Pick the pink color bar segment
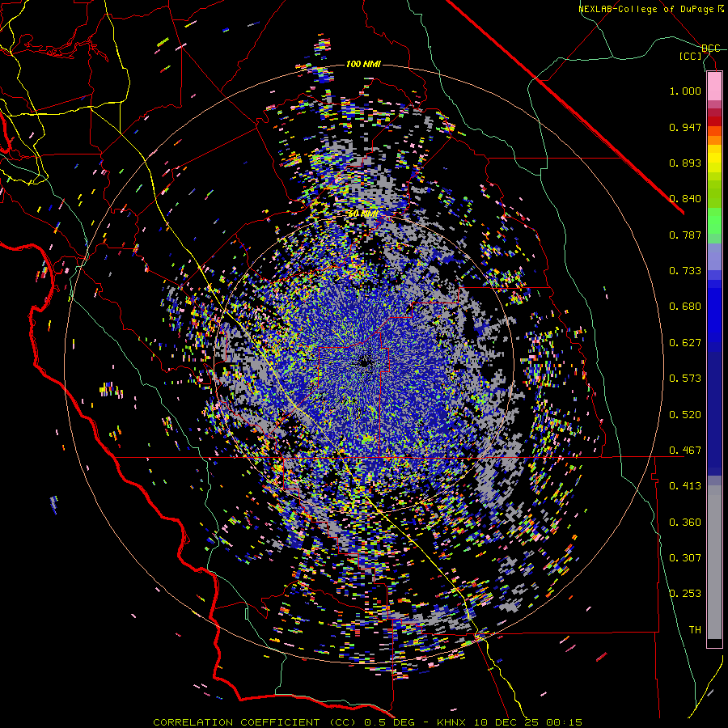 pos(714,86)
